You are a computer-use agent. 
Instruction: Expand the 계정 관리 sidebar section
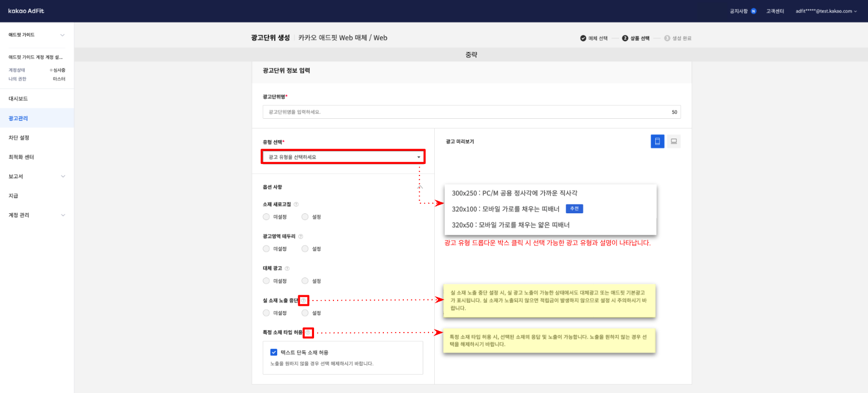[x=37, y=215]
